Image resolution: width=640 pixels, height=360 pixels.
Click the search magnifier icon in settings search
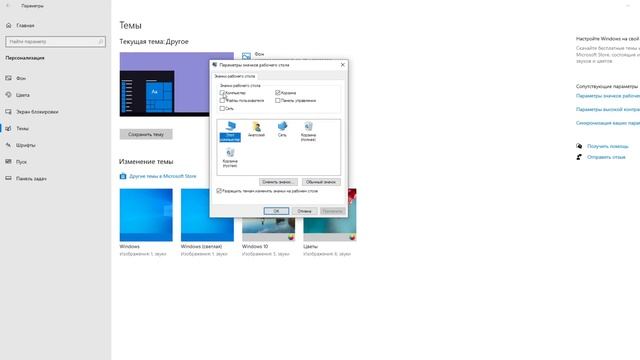click(x=100, y=41)
